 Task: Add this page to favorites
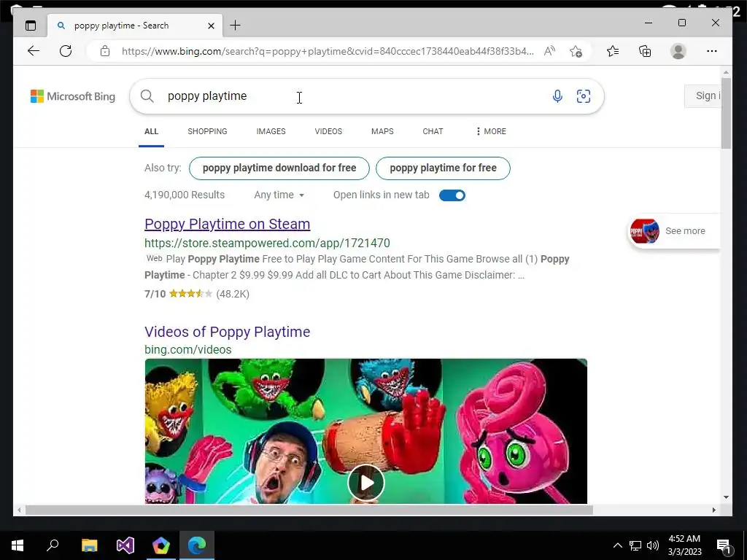576,51
